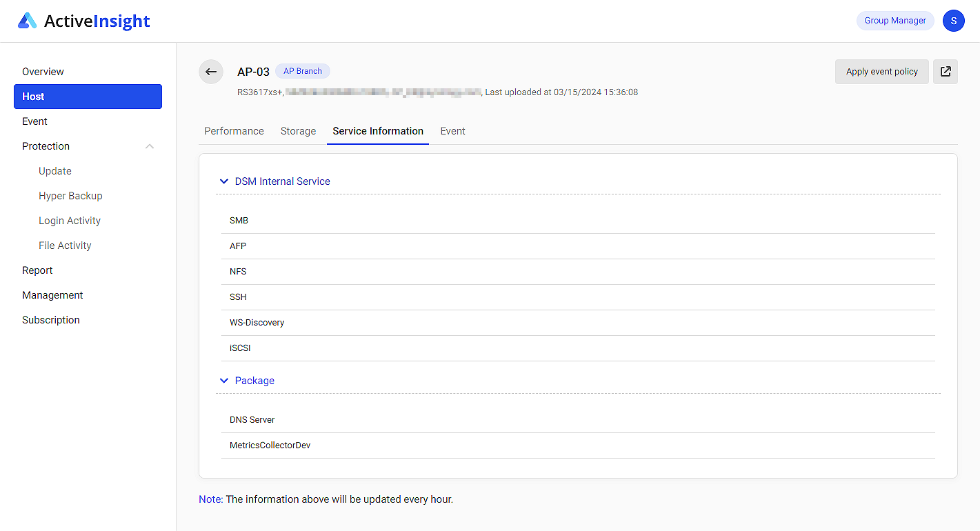Select the SMB service row
This screenshot has height=531, width=980.
[x=239, y=220]
